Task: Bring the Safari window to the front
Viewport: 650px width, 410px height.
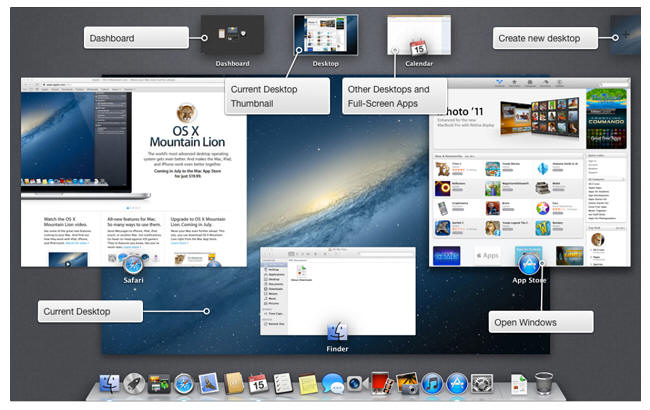Action: (133, 172)
